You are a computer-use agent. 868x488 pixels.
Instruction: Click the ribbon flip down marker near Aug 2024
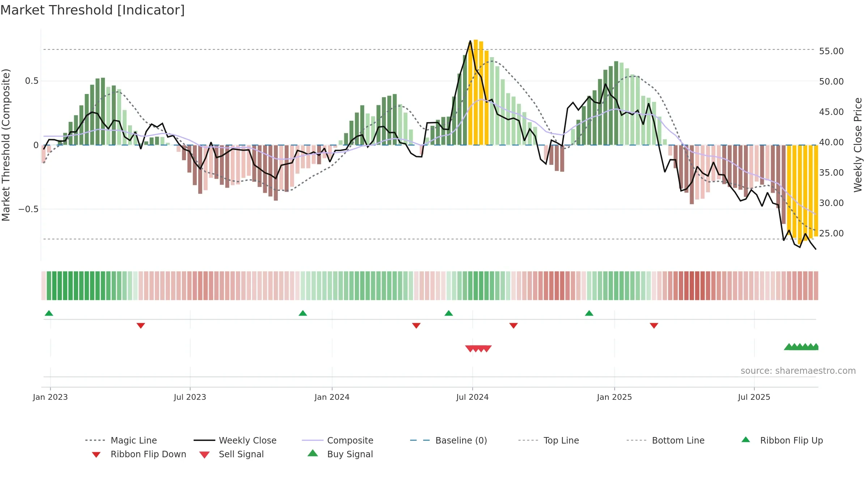coord(514,326)
